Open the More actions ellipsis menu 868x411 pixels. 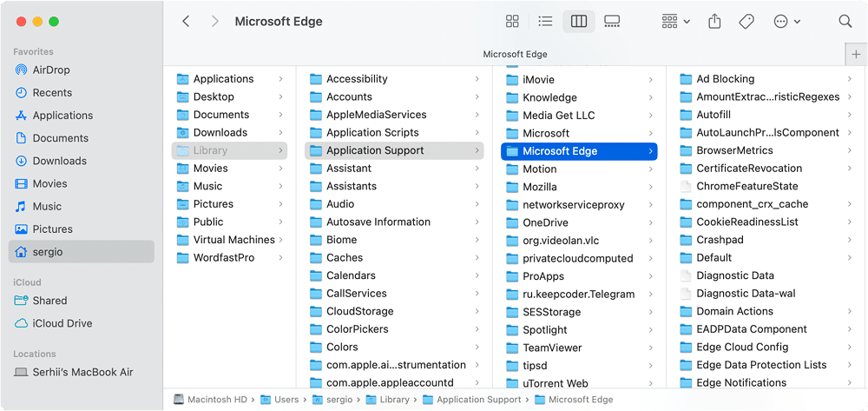786,22
